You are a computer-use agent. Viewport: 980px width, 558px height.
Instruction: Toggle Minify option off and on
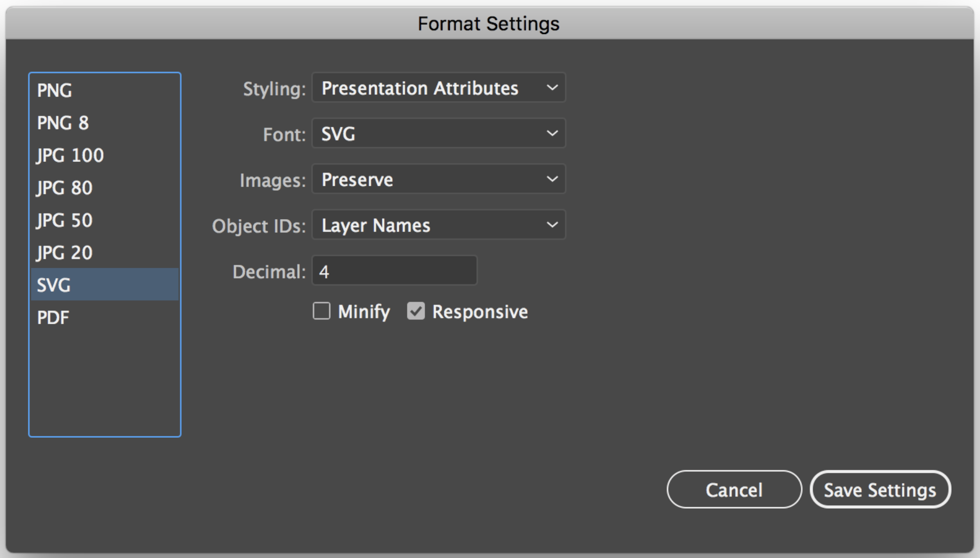(321, 311)
